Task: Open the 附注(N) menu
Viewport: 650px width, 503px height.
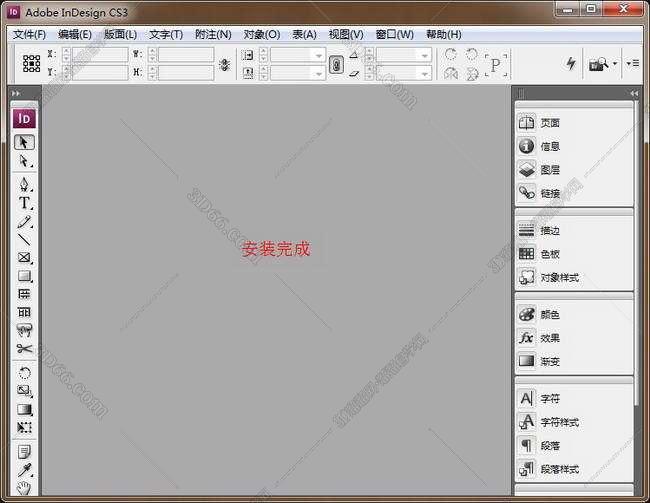Action: [213, 34]
